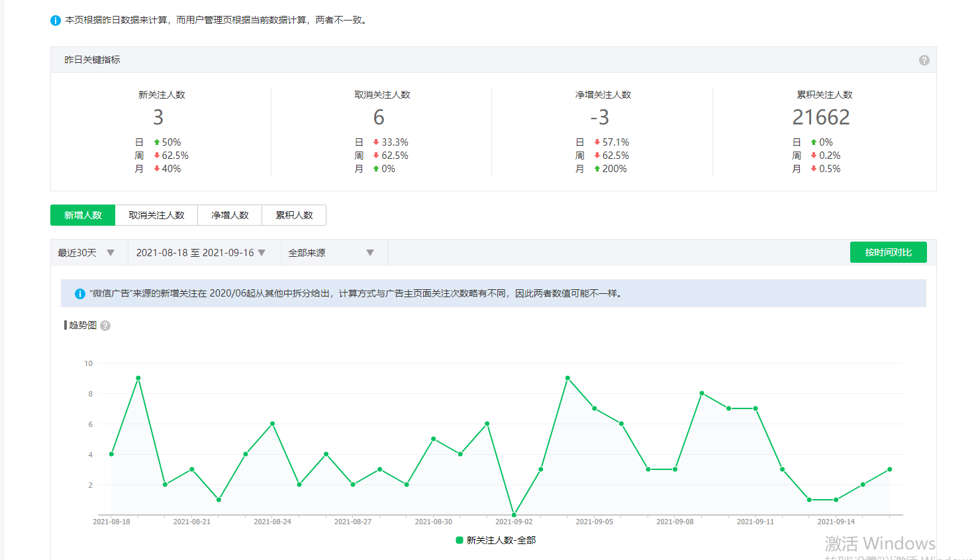Click the zero-value data point at 2021-09-02
Image resolution: width=974 pixels, height=560 pixels.
point(514,514)
